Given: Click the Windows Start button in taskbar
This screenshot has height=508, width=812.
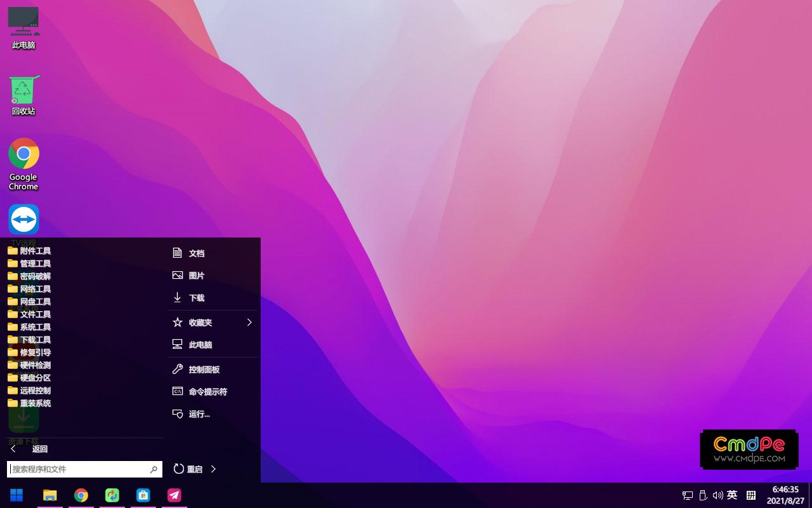Looking at the screenshot, I should pyautogui.click(x=16, y=495).
